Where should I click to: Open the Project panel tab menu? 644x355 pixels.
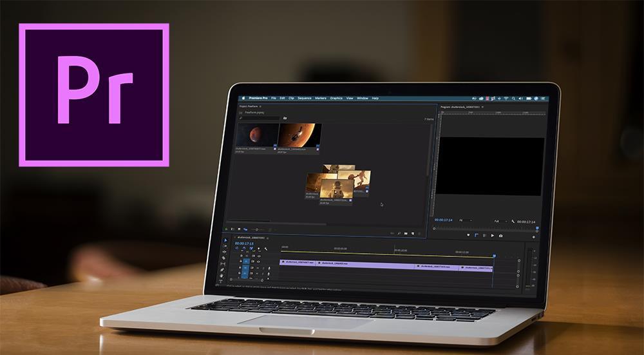(x=260, y=106)
